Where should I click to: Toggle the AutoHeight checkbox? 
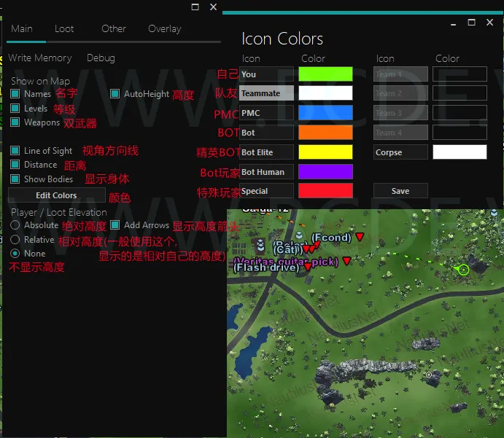(x=115, y=94)
